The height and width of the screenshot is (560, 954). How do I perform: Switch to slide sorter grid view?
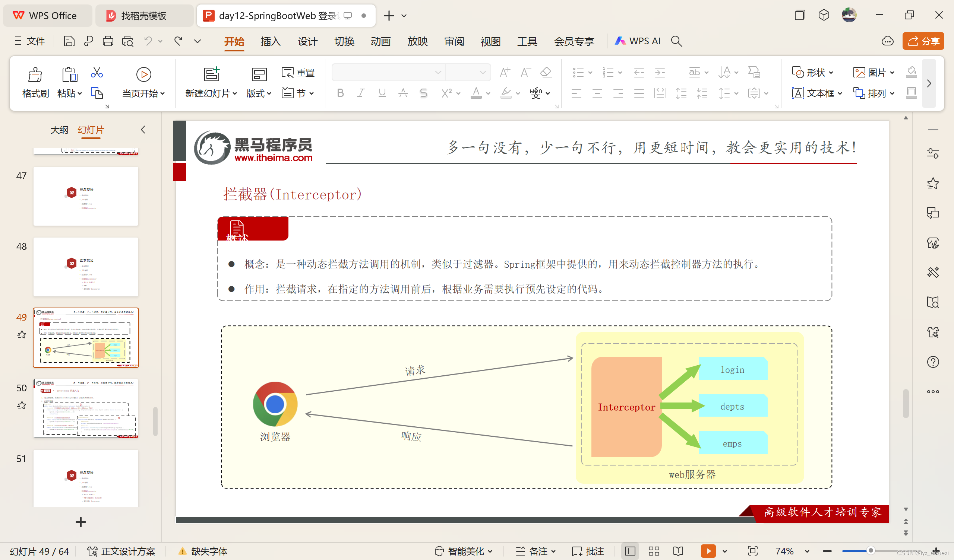pyautogui.click(x=654, y=551)
